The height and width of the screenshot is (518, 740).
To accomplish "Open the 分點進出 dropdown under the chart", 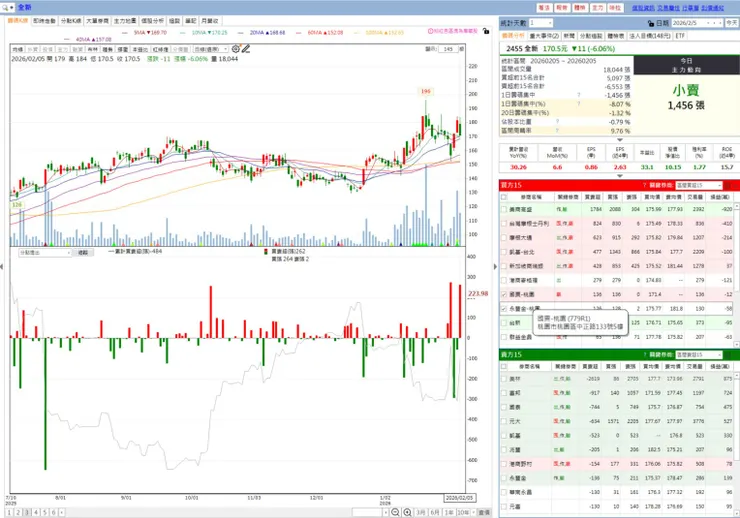I will pyautogui.click(x=45, y=252).
